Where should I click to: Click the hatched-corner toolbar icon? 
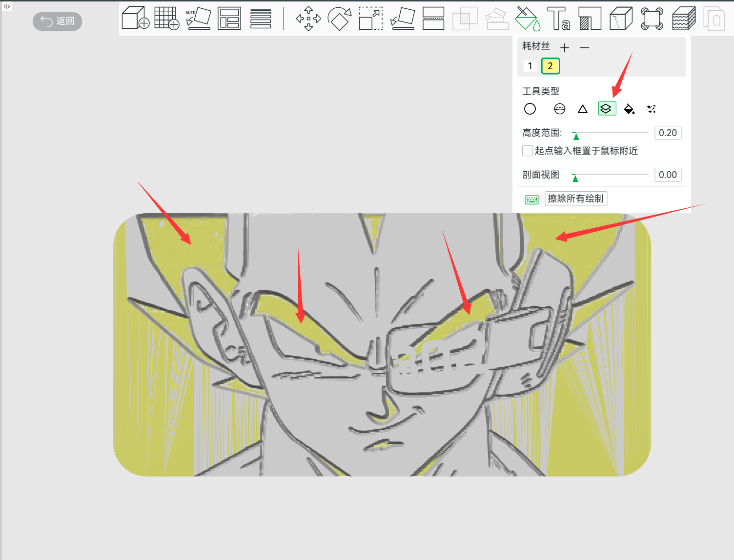(590, 19)
